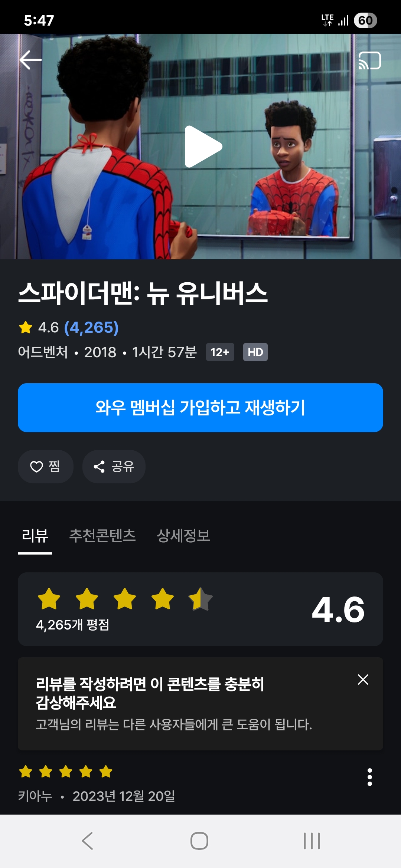Open three-dot menu on 키아누 review
Screen dimensions: 401x868
click(369, 777)
